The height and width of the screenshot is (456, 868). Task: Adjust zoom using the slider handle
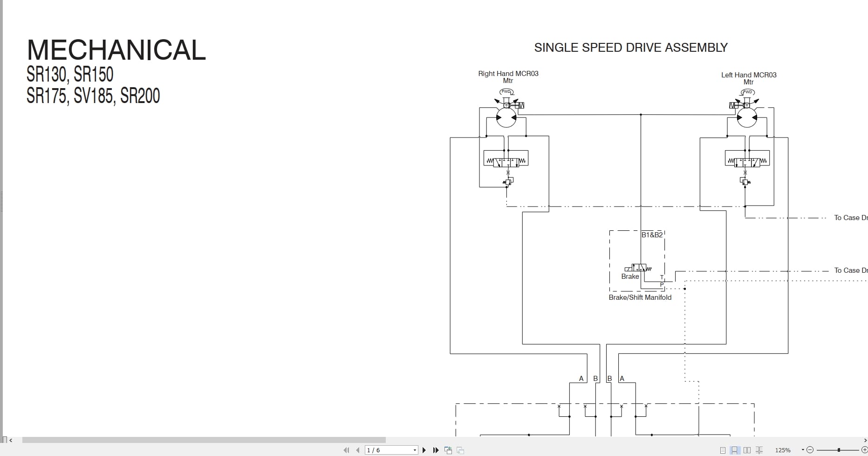click(839, 449)
